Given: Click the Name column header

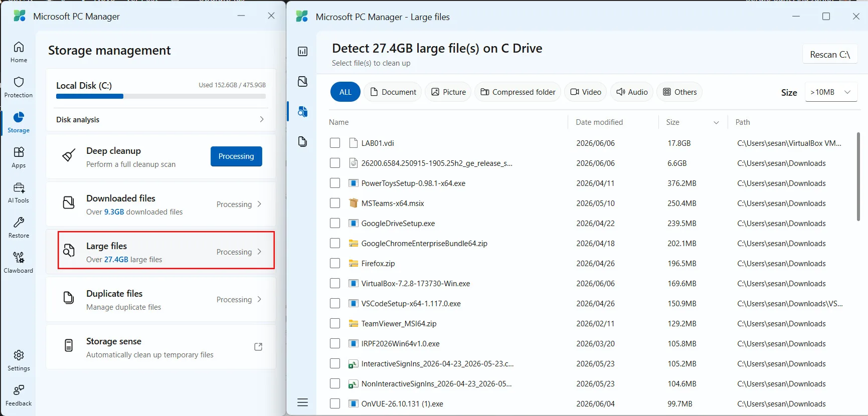Looking at the screenshot, I should point(339,122).
